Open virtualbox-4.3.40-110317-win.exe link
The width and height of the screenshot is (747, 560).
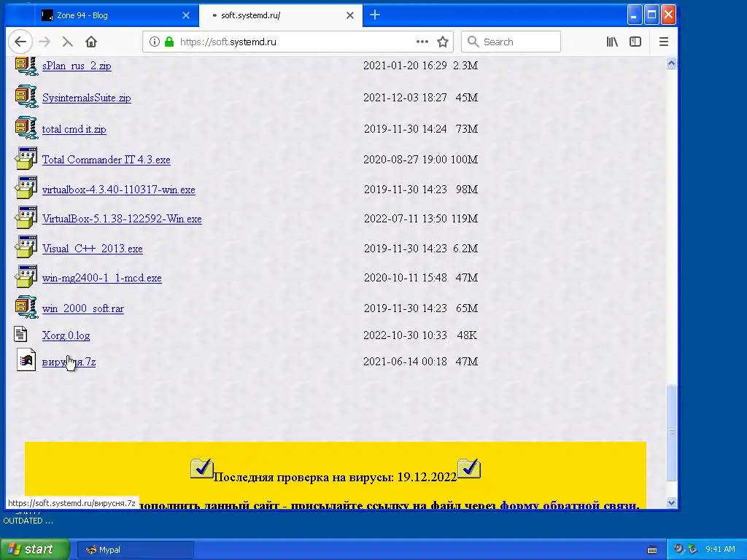tap(119, 190)
